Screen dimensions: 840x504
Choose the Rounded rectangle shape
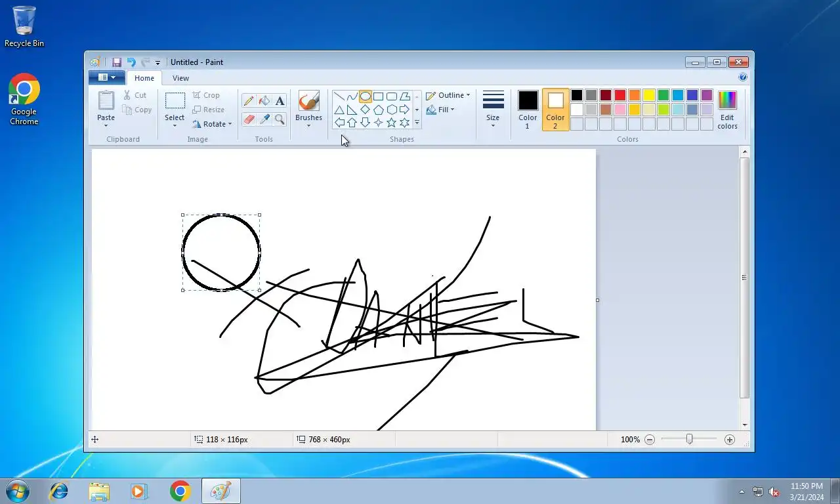[x=392, y=96]
